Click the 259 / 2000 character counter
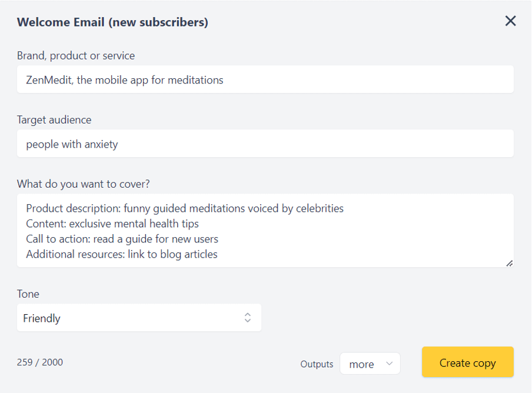Viewport: 532px width, 393px height. (39, 362)
